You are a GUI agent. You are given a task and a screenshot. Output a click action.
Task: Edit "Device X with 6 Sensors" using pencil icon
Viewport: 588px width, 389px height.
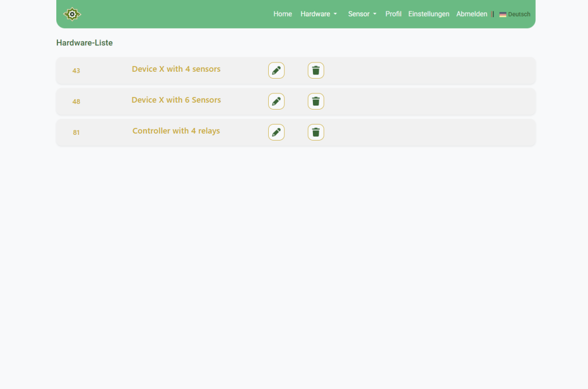[276, 101]
